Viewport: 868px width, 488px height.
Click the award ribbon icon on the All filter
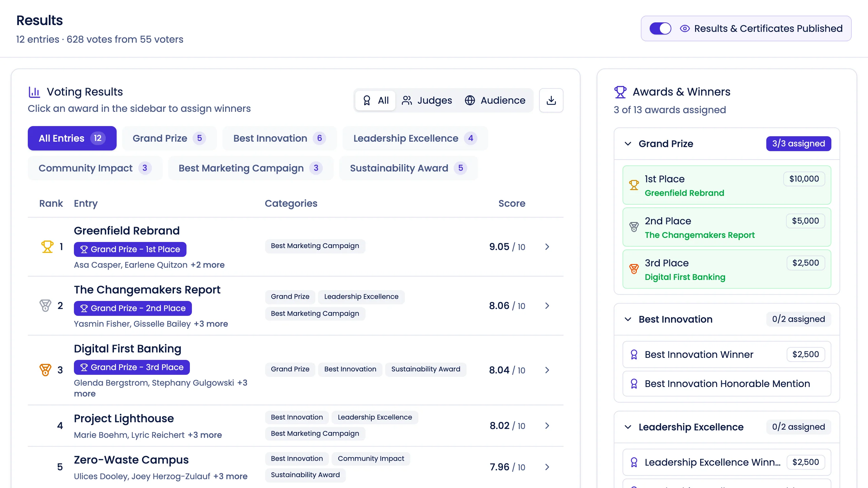click(x=367, y=100)
